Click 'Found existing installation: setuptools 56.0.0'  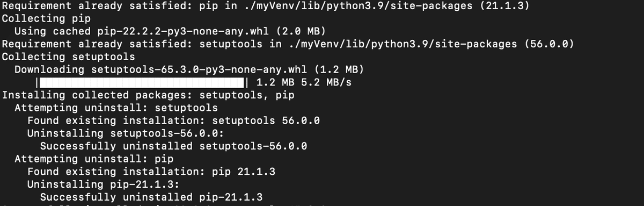(173, 122)
